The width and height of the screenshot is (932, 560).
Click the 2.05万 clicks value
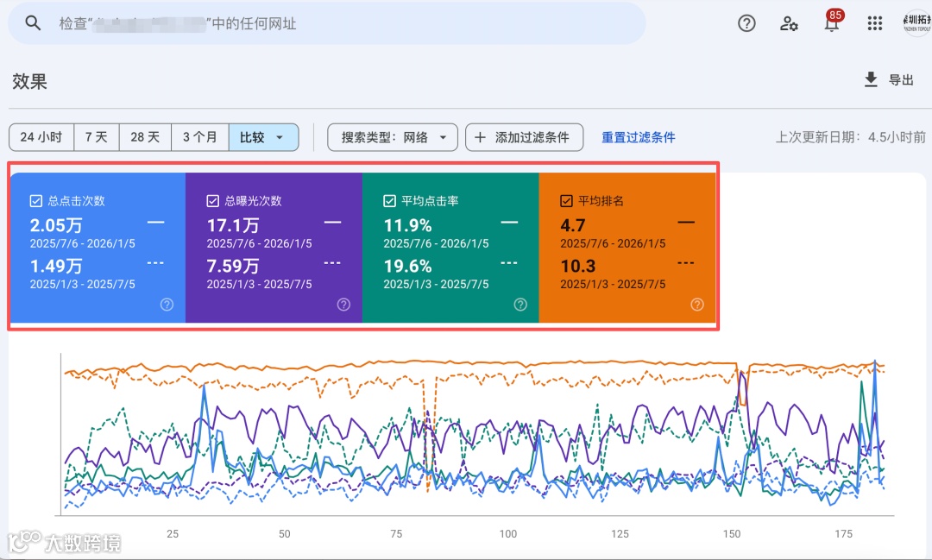point(56,225)
